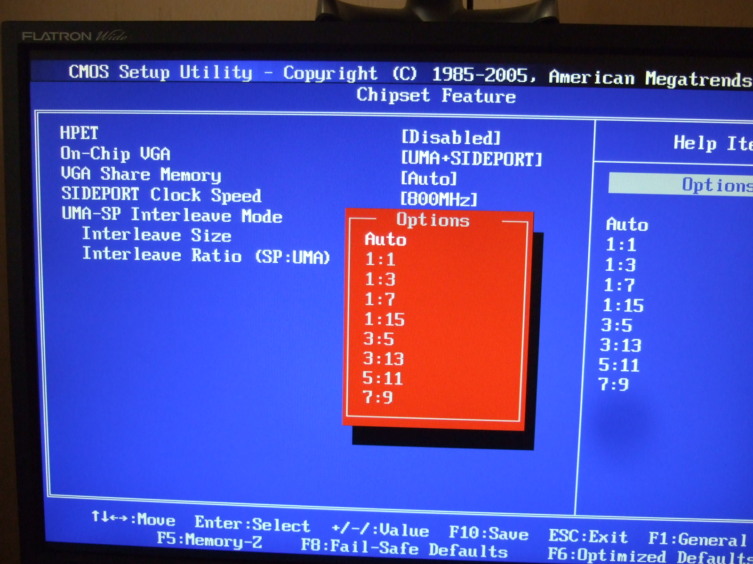The height and width of the screenshot is (564, 753).
Task: Click 1:15 in the help panel list
Action: pos(623,306)
